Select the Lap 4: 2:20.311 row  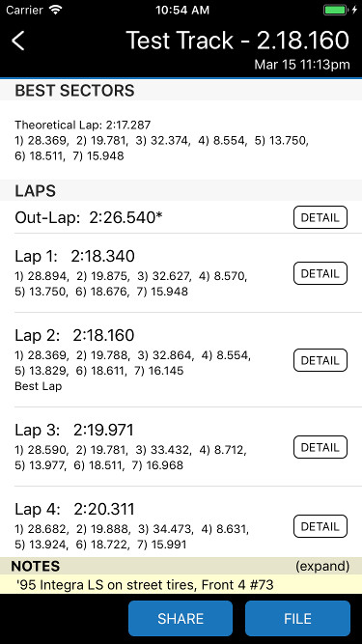(181, 522)
